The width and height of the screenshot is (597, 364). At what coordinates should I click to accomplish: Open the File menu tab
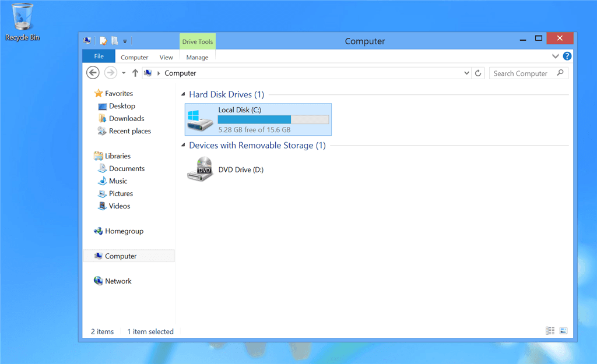pos(99,56)
